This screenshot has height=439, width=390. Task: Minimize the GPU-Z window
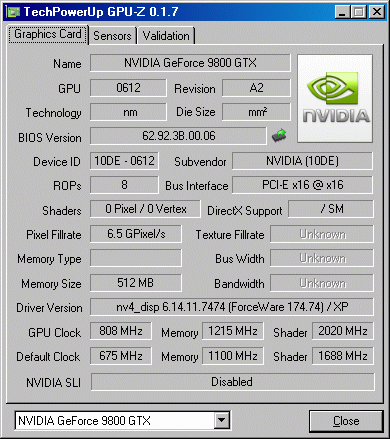click(342, 12)
